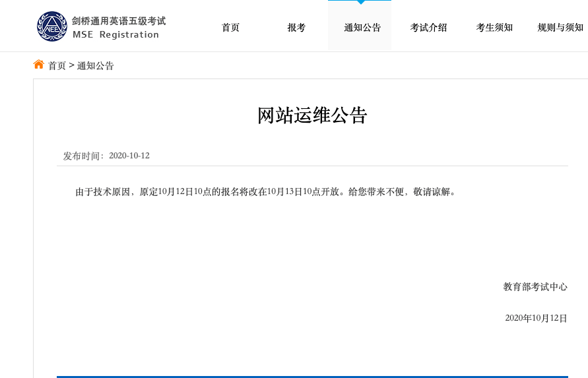The image size is (588, 378).
Task: Click the 2020年10月12日 signature date
Action: pos(536,318)
